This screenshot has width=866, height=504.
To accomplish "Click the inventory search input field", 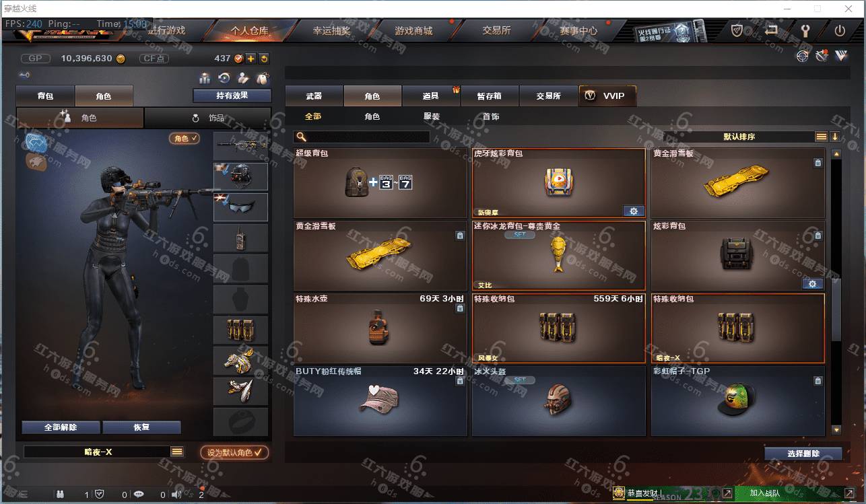I will (362, 137).
